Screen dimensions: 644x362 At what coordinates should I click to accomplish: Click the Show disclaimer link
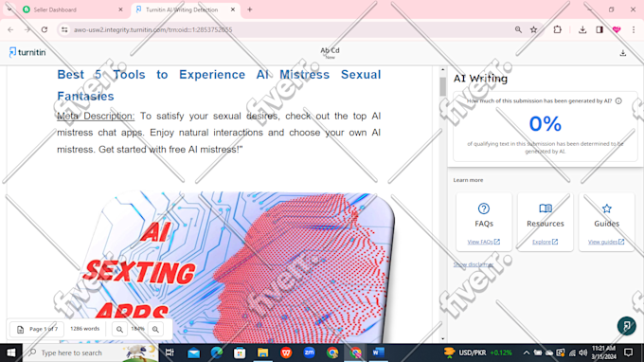[474, 264]
